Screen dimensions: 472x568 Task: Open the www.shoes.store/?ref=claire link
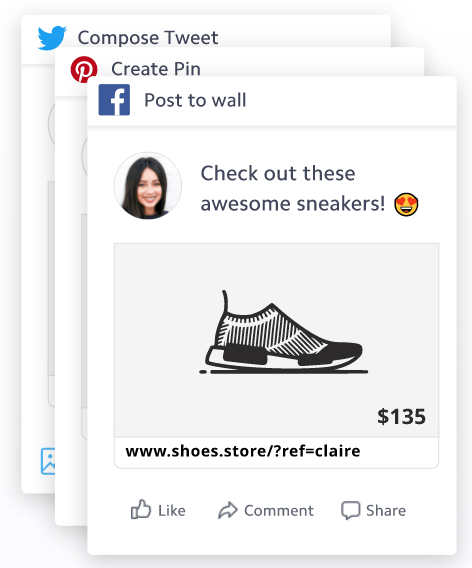[x=243, y=451]
